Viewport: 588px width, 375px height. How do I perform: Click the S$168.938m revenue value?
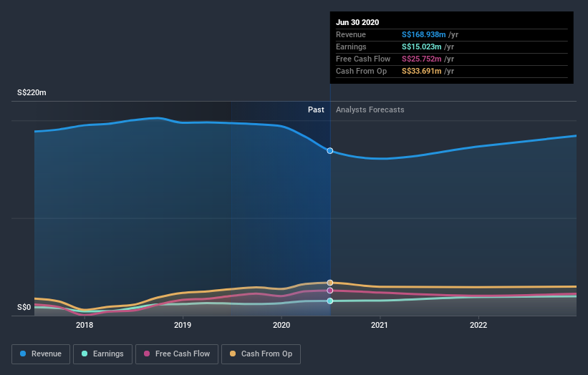click(x=424, y=34)
